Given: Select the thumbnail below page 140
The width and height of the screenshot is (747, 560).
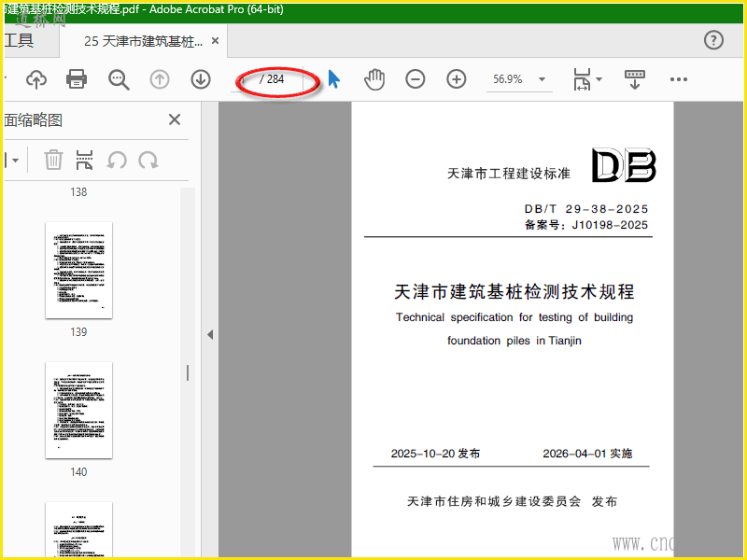Looking at the screenshot, I should tap(78, 529).
